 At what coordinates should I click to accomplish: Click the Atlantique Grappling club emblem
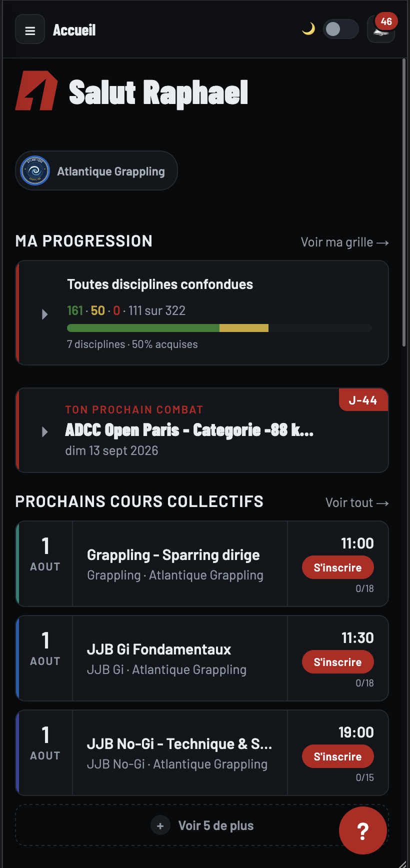[35, 170]
